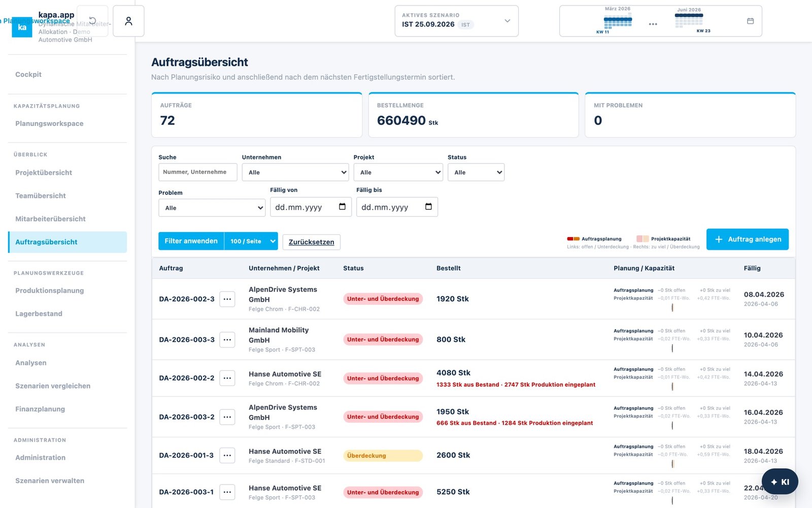Screen dimensions: 812x508
Task: Click the kapa.app logo tile
Action: [x=22, y=27]
